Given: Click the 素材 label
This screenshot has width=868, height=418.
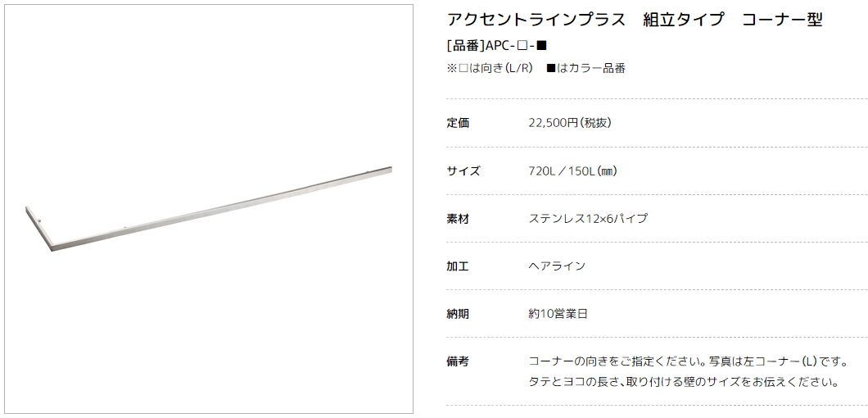Looking at the screenshot, I should click(x=458, y=218).
